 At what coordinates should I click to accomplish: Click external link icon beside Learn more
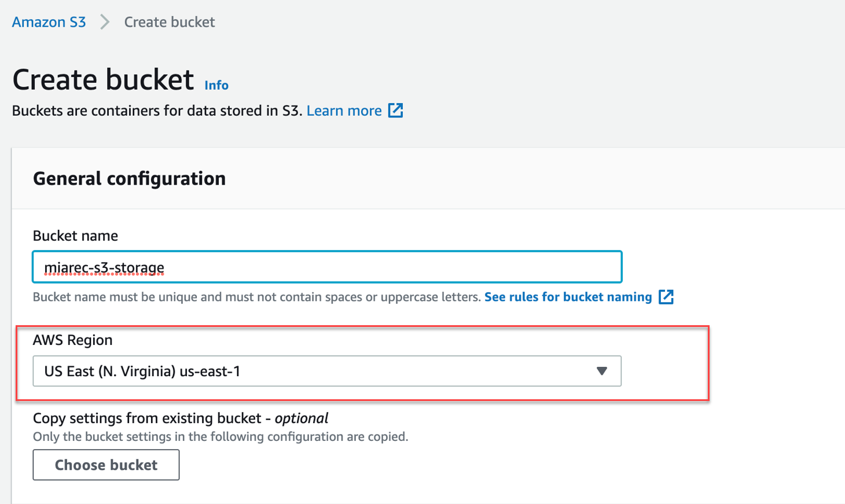[395, 110]
